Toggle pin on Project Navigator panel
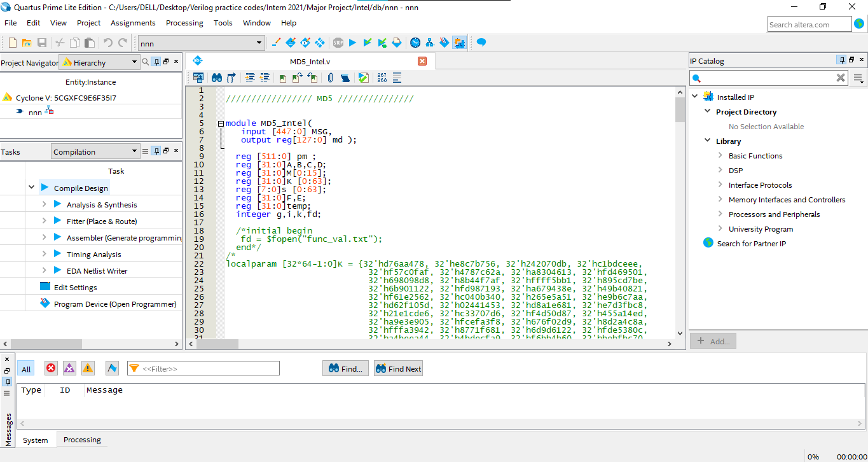 [156, 62]
